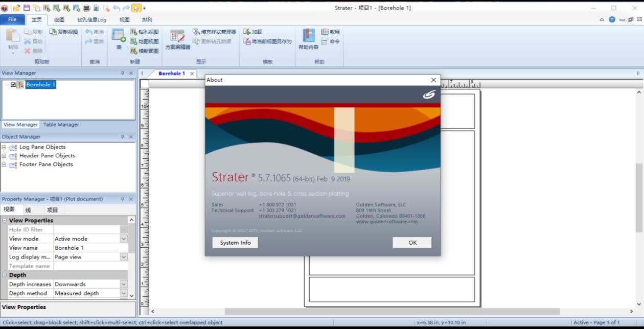Create a new 钻孔视图 borehole view
644x329 pixels.
144,32
